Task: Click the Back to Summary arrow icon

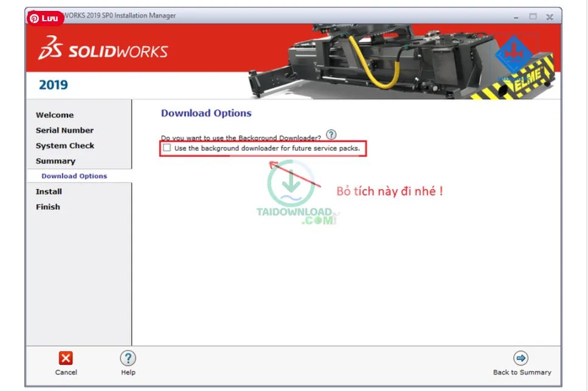Action: click(x=521, y=358)
